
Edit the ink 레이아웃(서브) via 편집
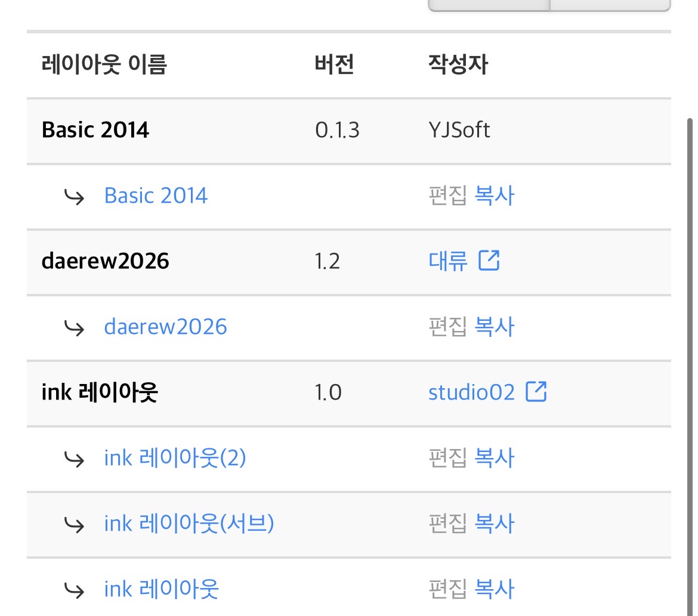[448, 524]
